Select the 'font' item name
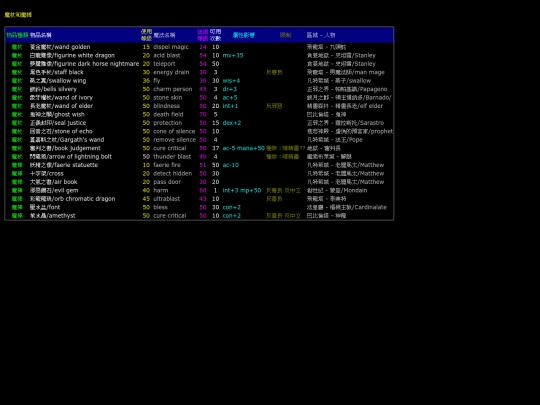Image resolution: width=540 pixels, height=405 pixels. coord(45,207)
